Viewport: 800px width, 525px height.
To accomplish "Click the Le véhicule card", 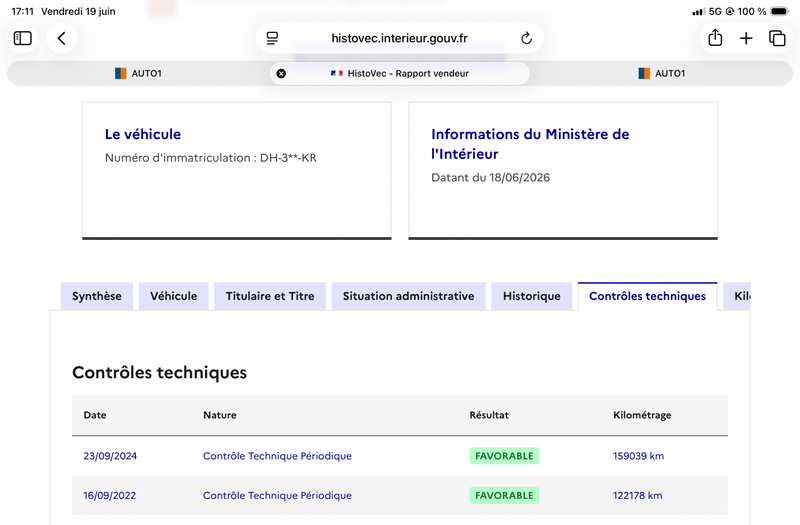I will [x=237, y=170].
